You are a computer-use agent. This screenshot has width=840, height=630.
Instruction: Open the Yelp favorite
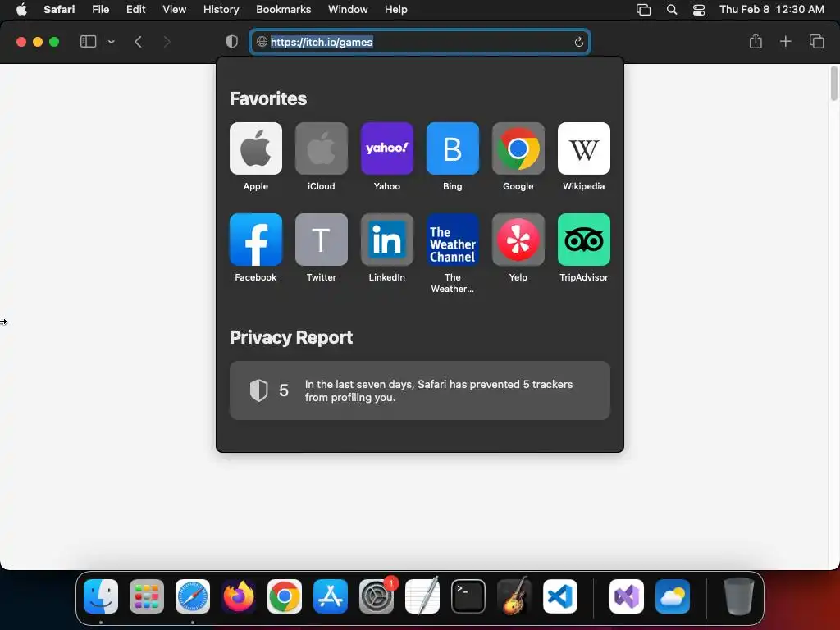point(518,240)
